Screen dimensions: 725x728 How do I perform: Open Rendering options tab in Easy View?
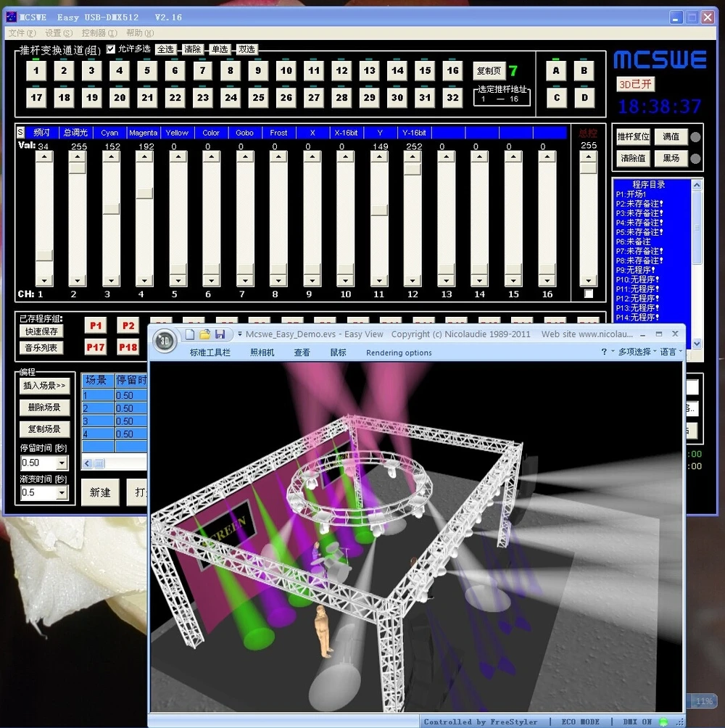click(399, 353)
